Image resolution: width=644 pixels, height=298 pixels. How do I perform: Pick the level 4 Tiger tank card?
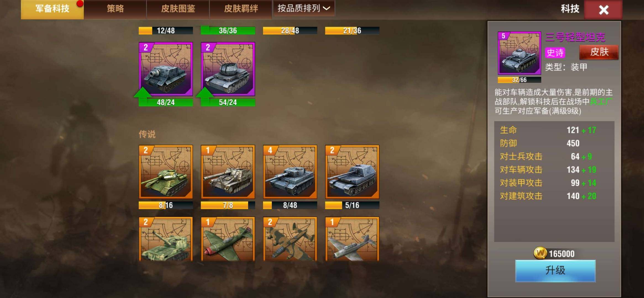[x=290, y=172]
